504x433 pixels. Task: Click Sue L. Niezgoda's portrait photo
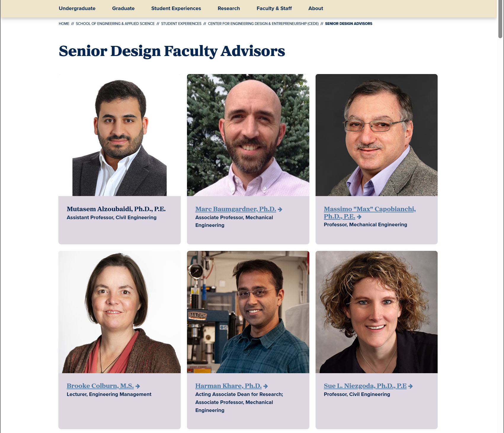coord(376,312)
